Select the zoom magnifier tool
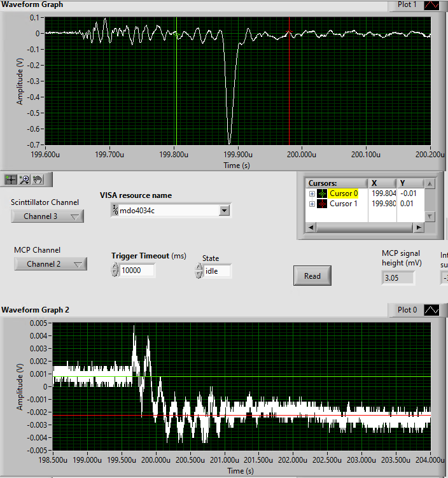 [x=24, y=179]
